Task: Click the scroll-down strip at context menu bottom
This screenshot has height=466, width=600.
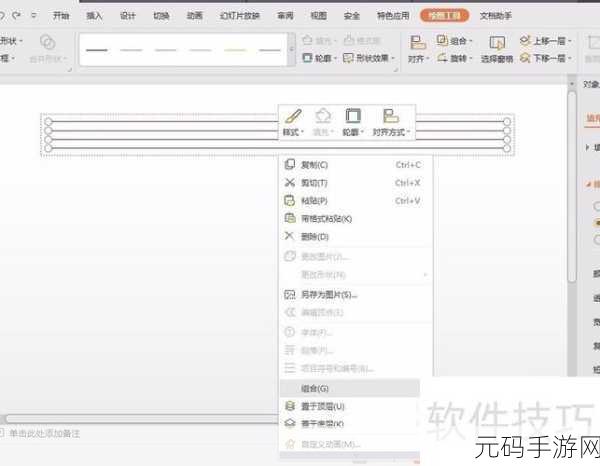Action: pyautogui.click(x=350, y=456)
